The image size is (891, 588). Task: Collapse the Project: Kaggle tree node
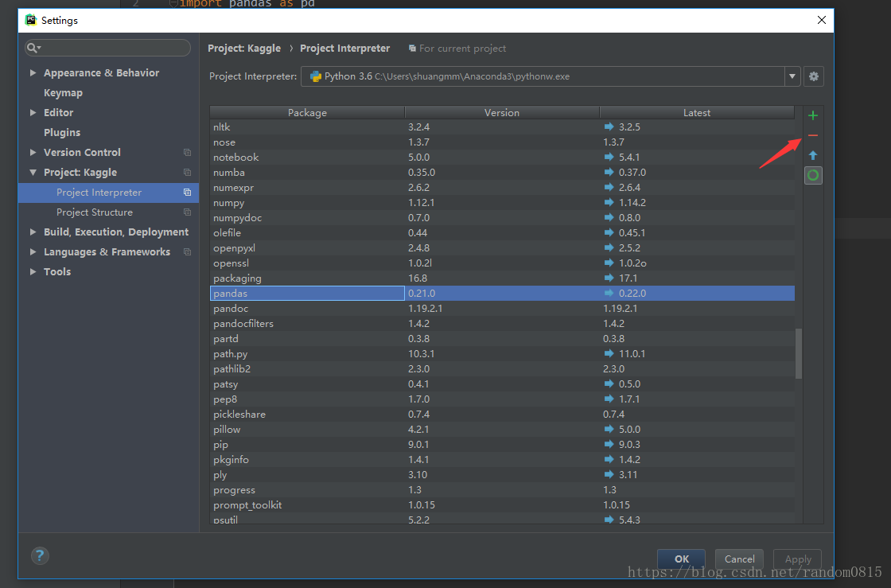(33, 173)
